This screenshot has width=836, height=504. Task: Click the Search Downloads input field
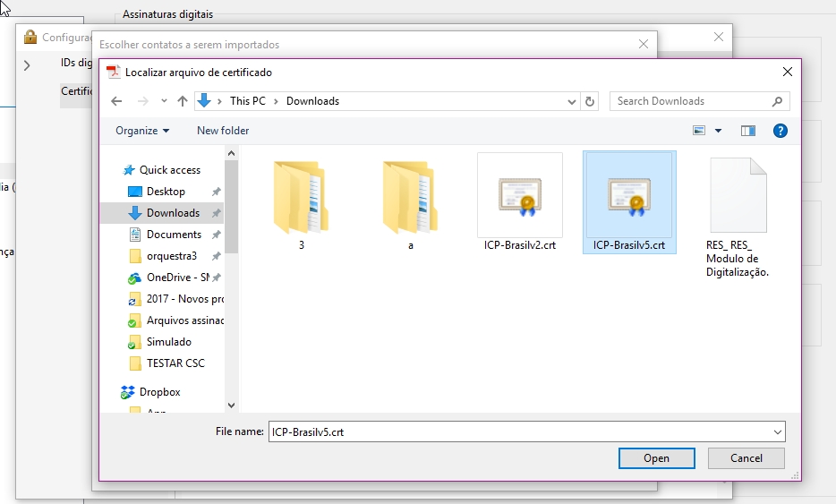click(689, 101)
